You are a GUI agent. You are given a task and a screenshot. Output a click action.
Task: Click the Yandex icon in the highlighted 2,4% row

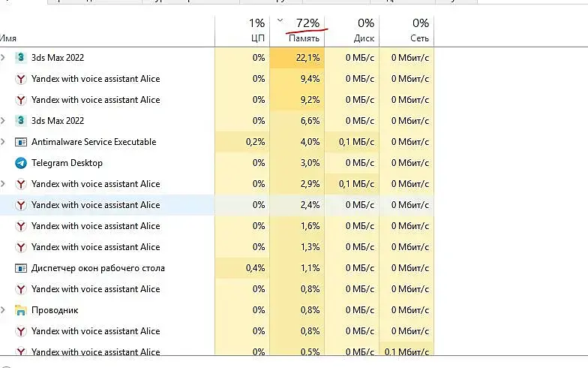[21, 205]
